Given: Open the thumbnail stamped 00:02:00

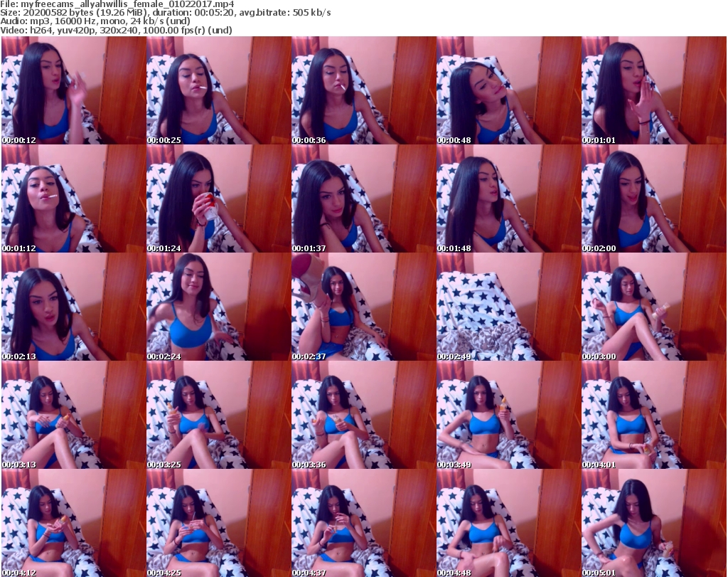Looking at the screenshot, I should [x=654, y=198].
